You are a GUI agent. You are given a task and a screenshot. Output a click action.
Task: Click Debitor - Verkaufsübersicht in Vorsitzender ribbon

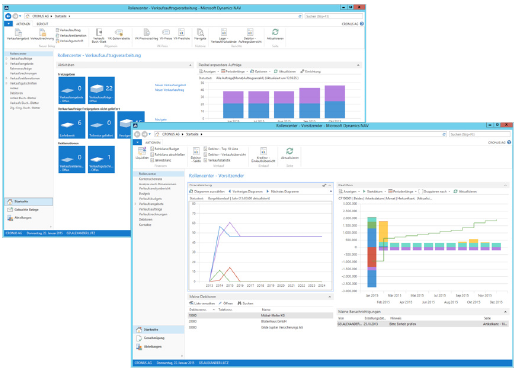pos(225,154)
